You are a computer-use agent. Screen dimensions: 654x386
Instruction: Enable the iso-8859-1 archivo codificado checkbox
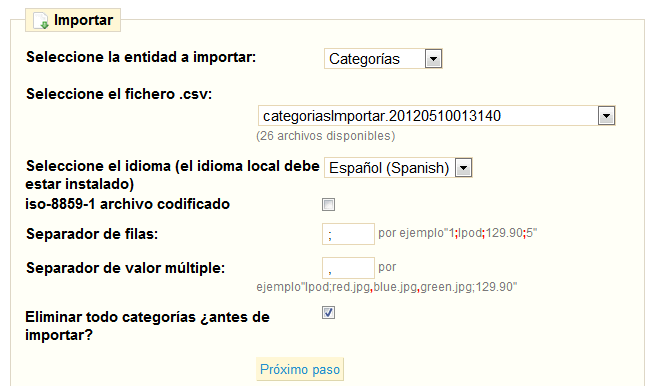pos(328,204)
